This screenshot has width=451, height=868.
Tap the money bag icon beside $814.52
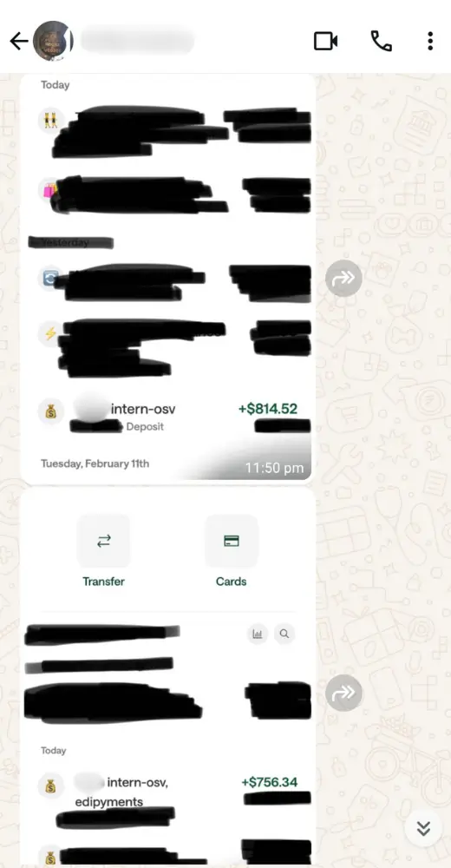[x=50, y=411]
